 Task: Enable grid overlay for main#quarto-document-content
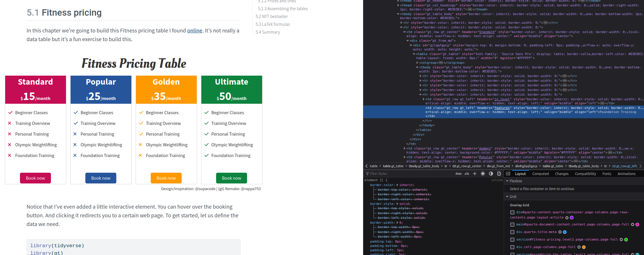[512, 225]
